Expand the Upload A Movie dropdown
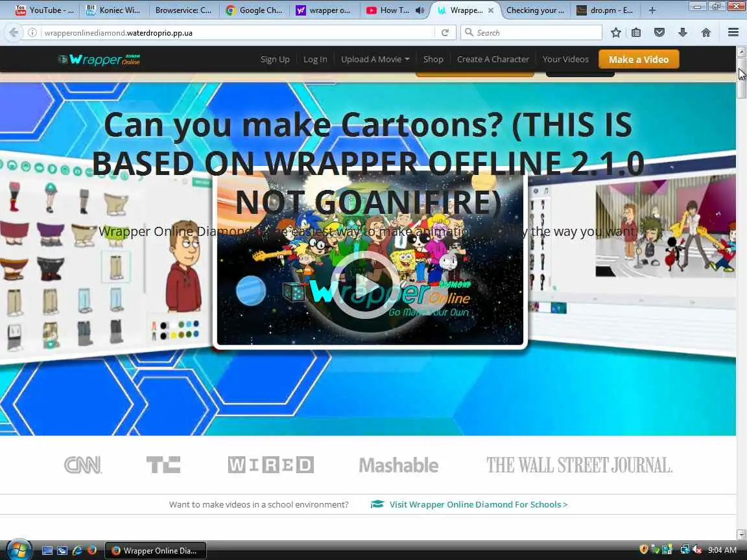Image resolution: width=747 pixels, height=560 pixels. pos(375,59)
